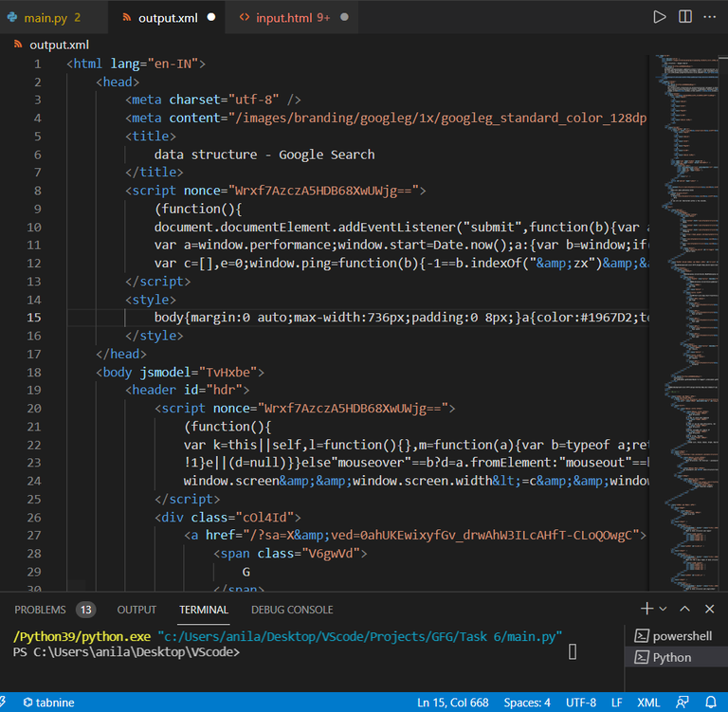Click the minimap code overview

pyautogui.click(x=687, y=284)
